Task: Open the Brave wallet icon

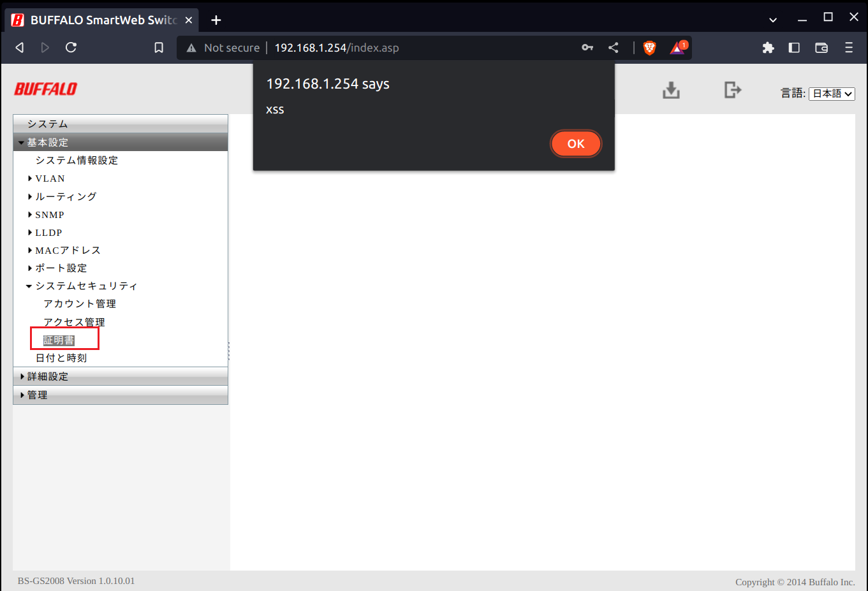Action: [821, 48]
